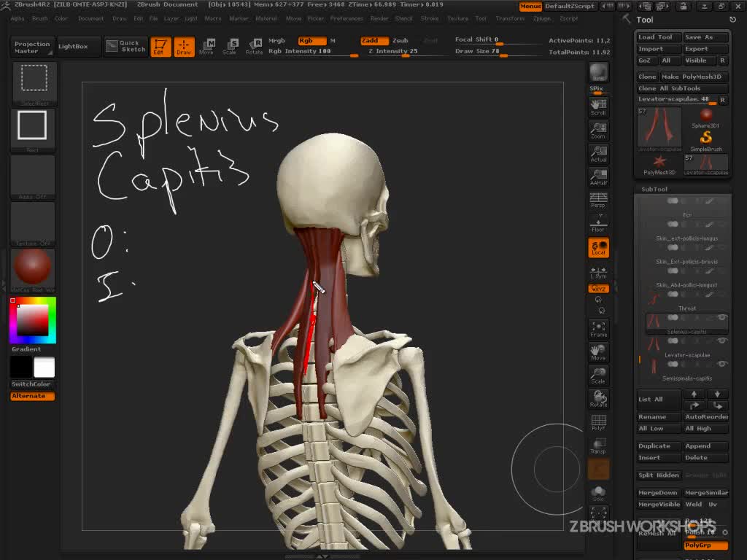This screenshot has height=560, width=747.
Task: Open the Transform menu
Action: pyautogui.click(x=510, y=18)
